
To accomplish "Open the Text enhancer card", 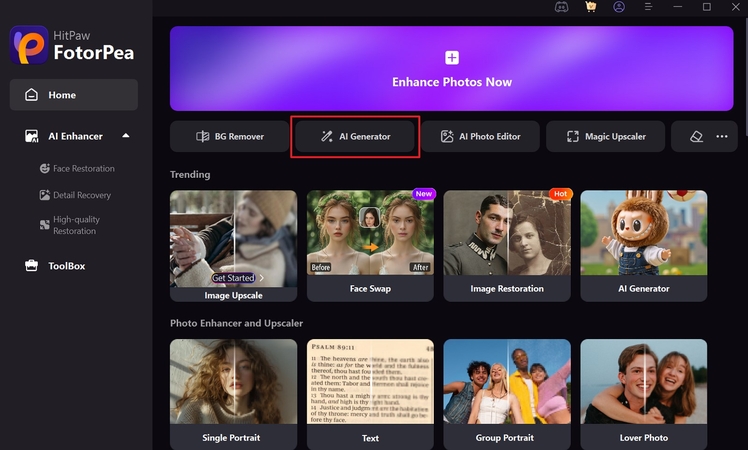I will [x=370, y=395].
